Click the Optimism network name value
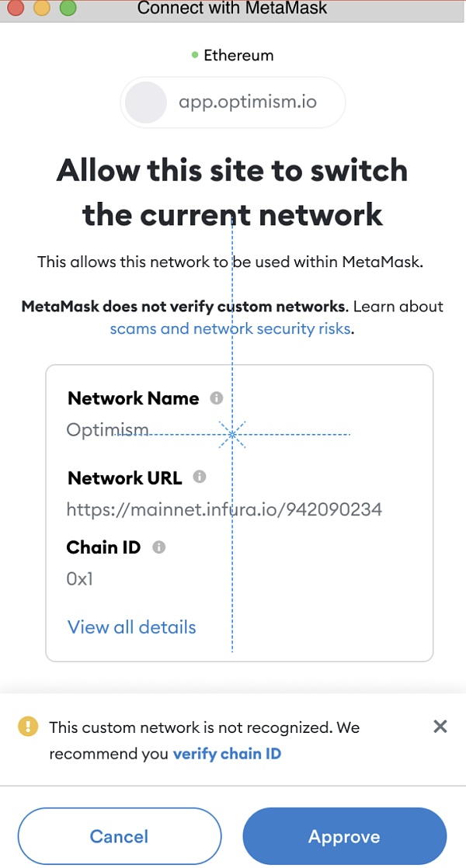 (x=107, y=429)
